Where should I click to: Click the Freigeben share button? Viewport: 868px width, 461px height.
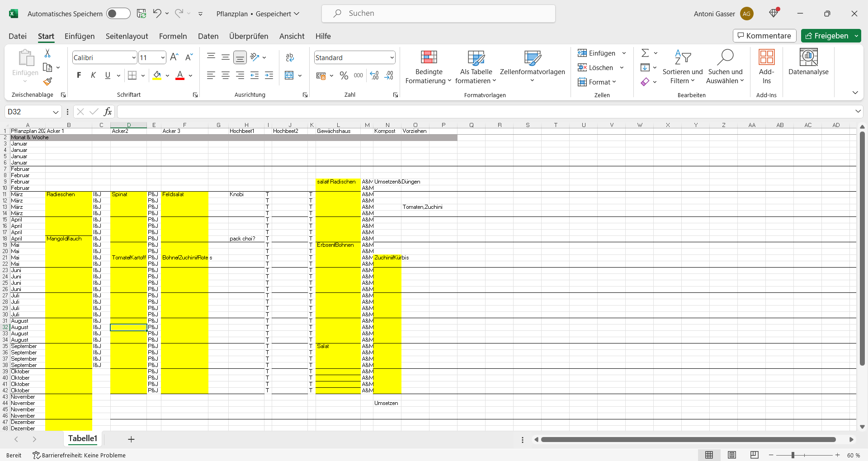pos(826,36)
